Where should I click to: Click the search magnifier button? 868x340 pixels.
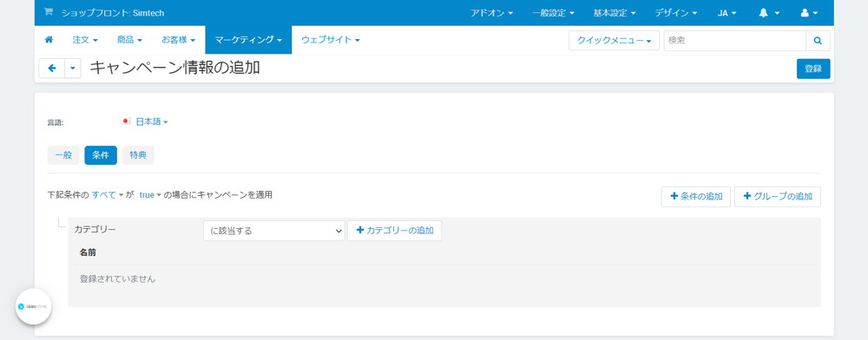(x=818, y=41)
